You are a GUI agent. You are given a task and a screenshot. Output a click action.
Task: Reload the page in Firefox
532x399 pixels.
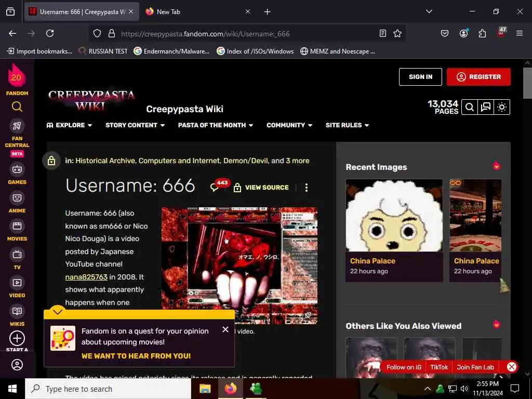click(x=50, y=33)
